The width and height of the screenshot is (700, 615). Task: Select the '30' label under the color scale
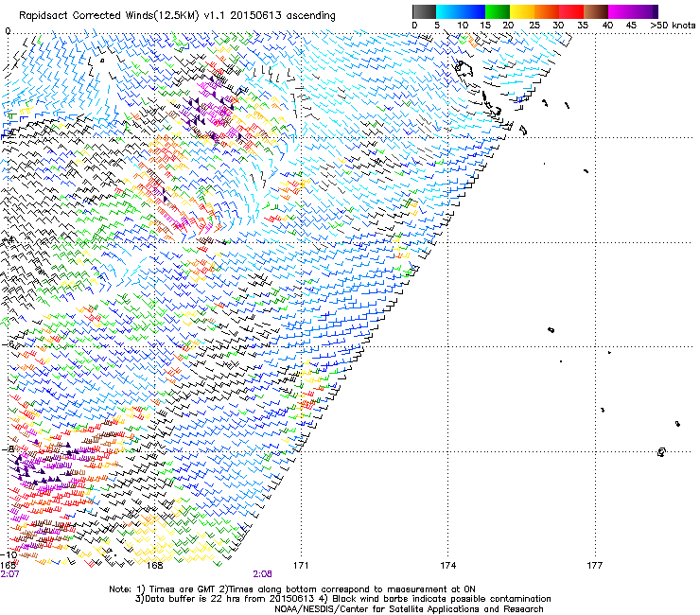tap(558, 26)
